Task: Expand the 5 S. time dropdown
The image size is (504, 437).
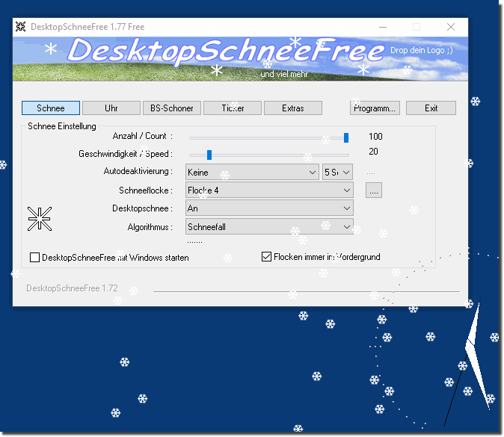Action: 337,172
